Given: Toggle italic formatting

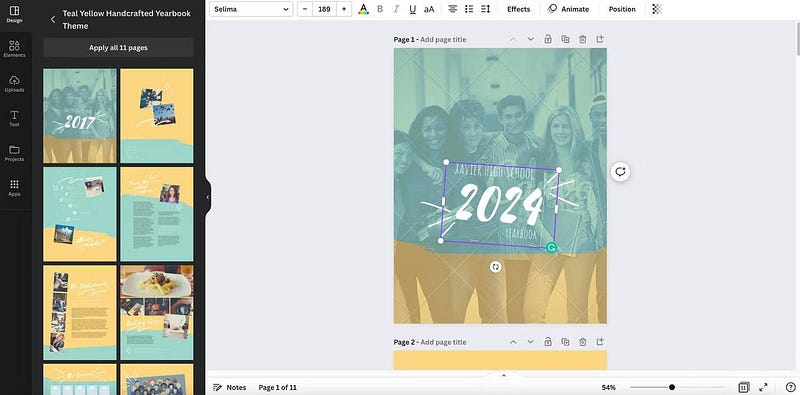Looking at the screenshot, I should click(396, 9).
